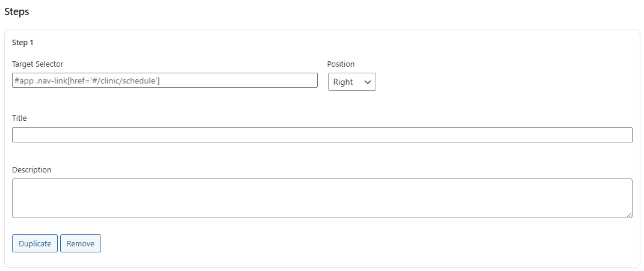The width and height of the screenshot is (644, 271).
Task: Open the Position dropdown
Action: click(x=351, y=82)
